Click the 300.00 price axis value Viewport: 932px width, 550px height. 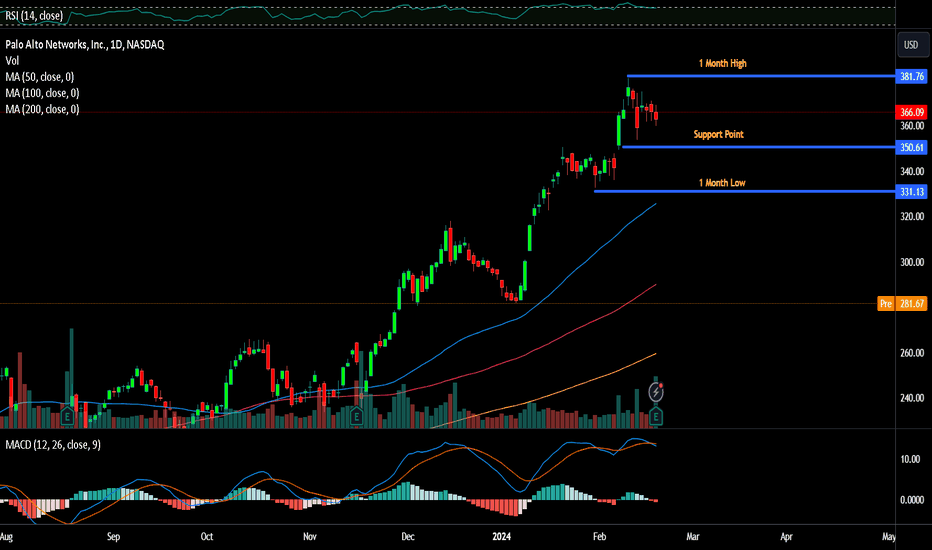pos(912,262)
